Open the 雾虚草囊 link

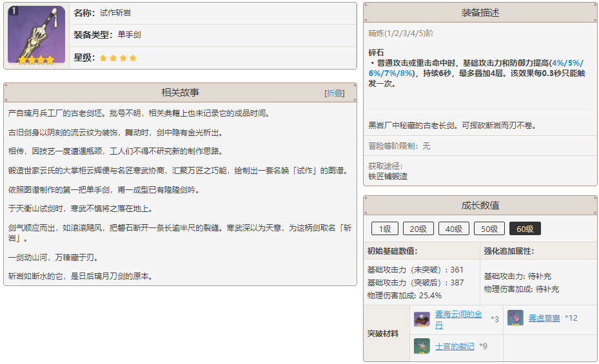point(544,318)
